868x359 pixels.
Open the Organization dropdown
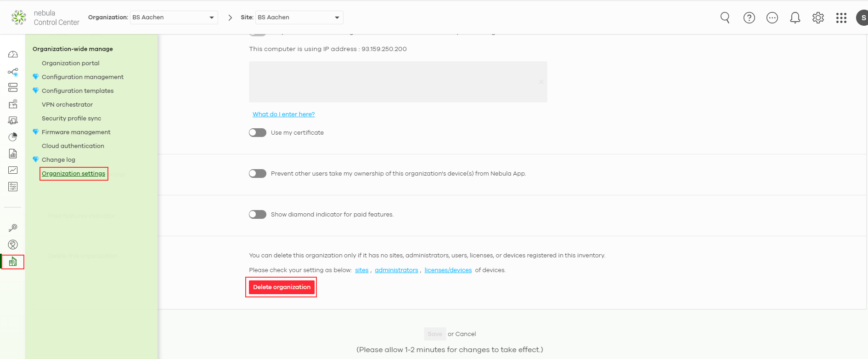pos(174,17)
